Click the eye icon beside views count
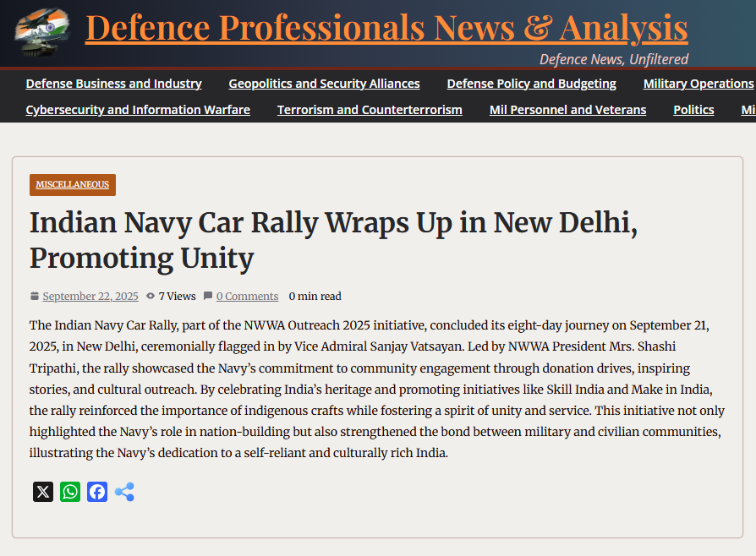Screen dimensions: 756x556 coord(151,296)
